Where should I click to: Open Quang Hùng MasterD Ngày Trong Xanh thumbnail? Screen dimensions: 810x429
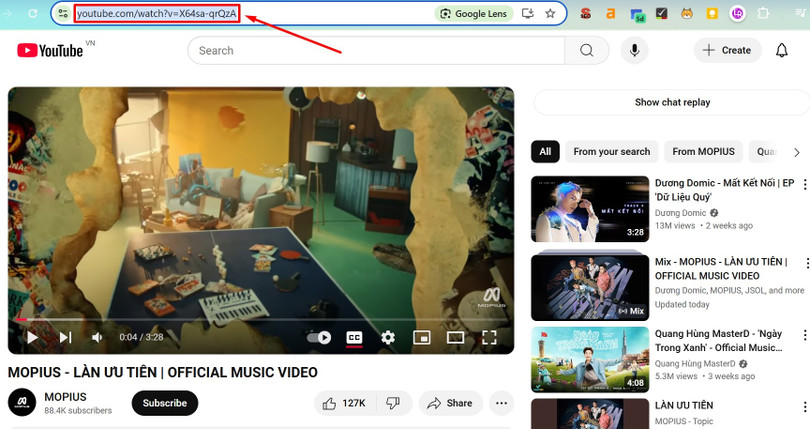point(590,360)
